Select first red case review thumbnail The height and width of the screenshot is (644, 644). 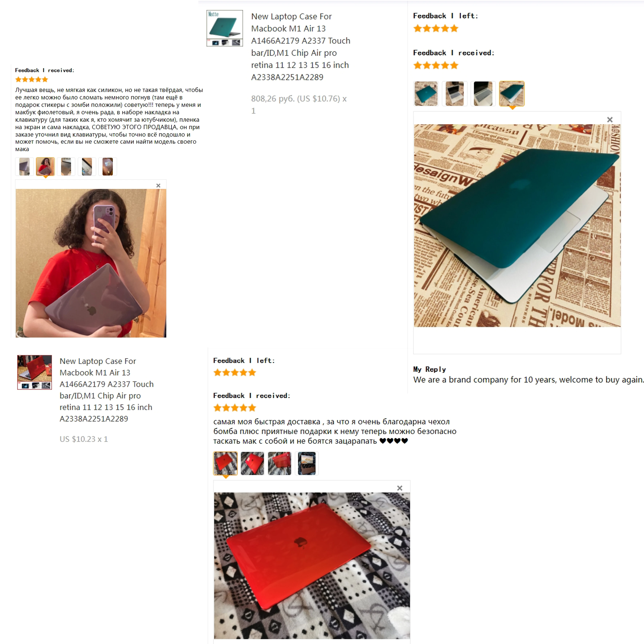[x=225, y=463]
